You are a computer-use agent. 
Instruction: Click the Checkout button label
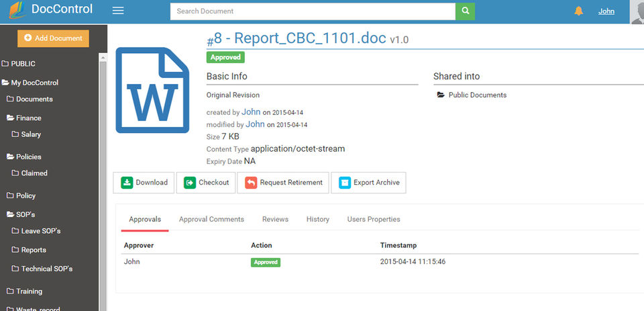[x=213, y=183]
